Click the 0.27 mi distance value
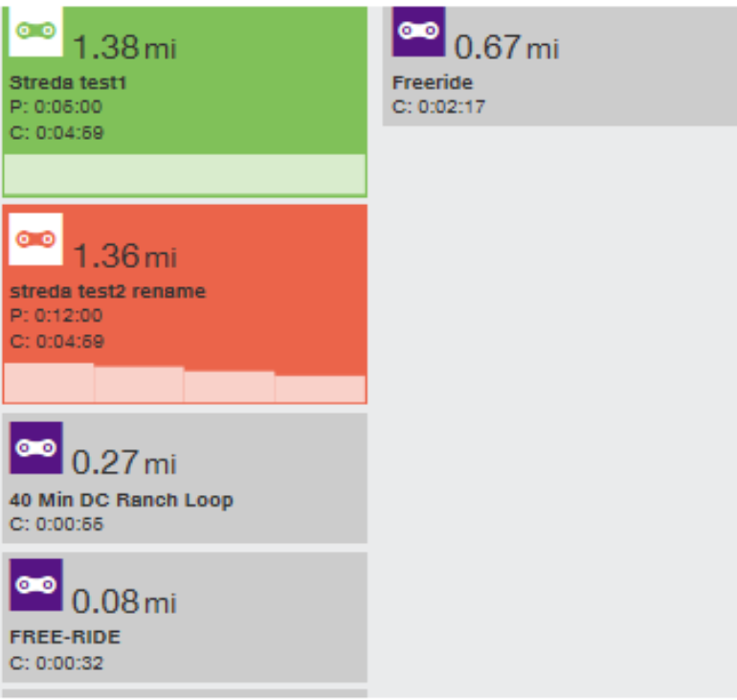The height and width of the screenshot is (700, 737). pyautogui.click(x=124, y=463)
